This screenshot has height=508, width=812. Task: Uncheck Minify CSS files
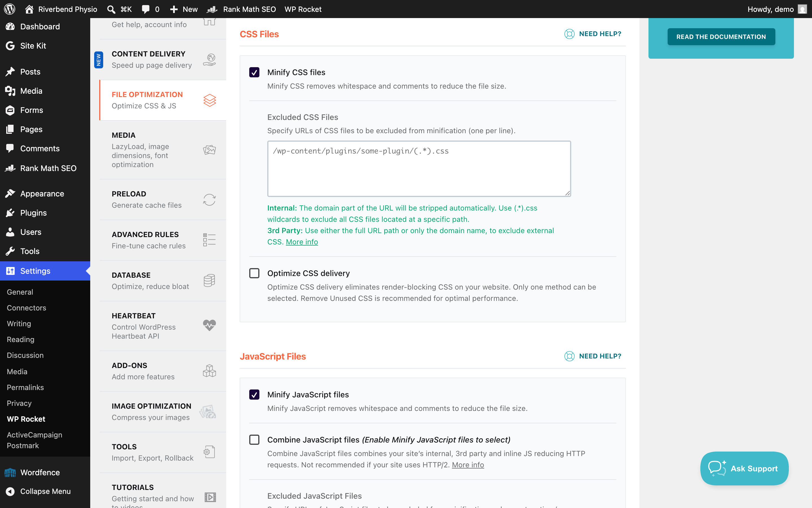[254, 72]
